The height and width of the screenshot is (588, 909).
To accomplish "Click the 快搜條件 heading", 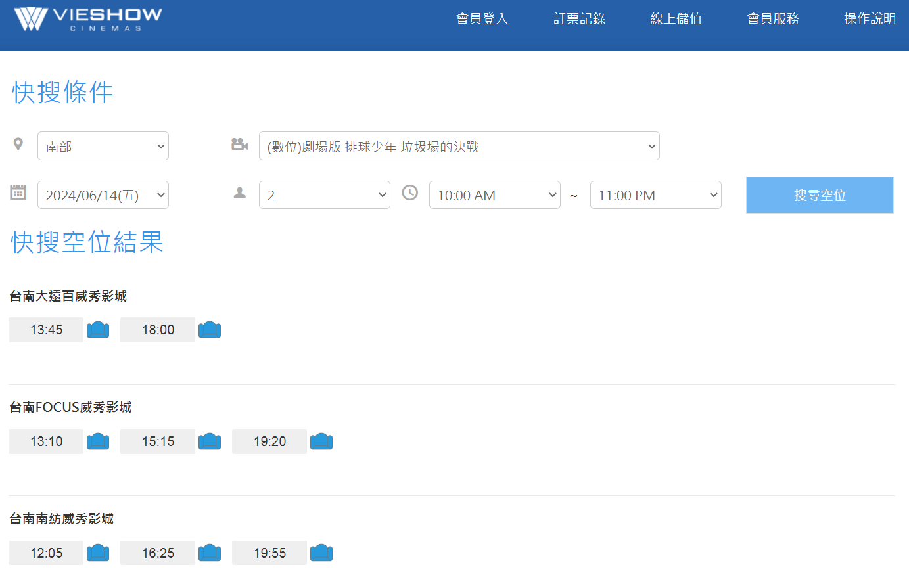I will tap(62, 92).
